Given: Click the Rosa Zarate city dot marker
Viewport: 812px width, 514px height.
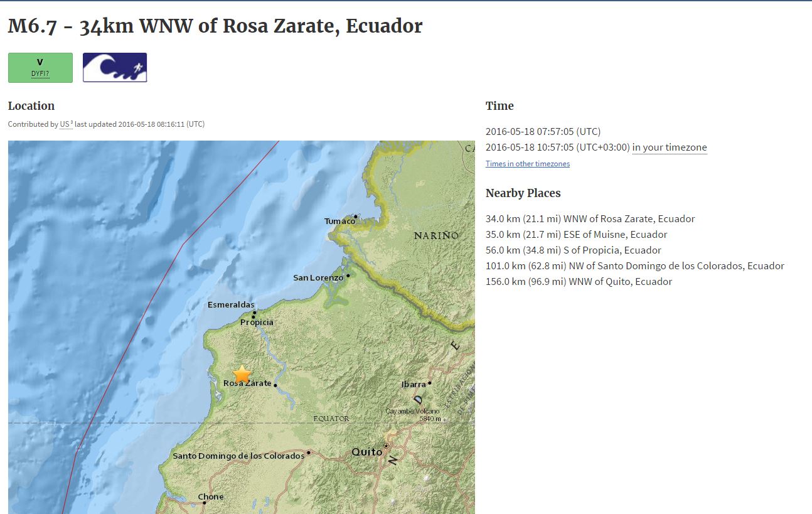Looking at the screenshot, I should pyautogui.click(x=275, y=385).
